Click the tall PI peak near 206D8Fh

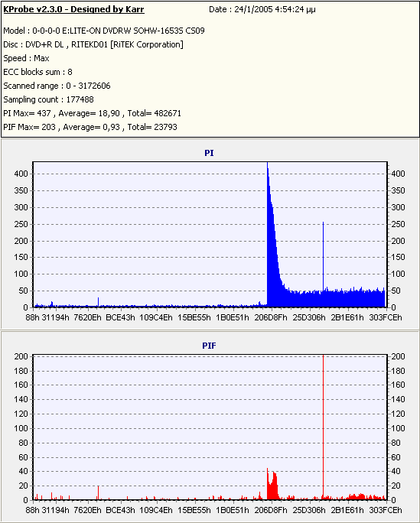point(272,233)
